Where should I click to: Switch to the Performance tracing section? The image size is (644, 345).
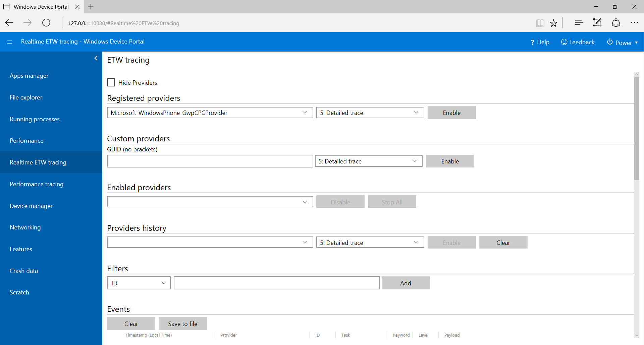click(37, 184)
